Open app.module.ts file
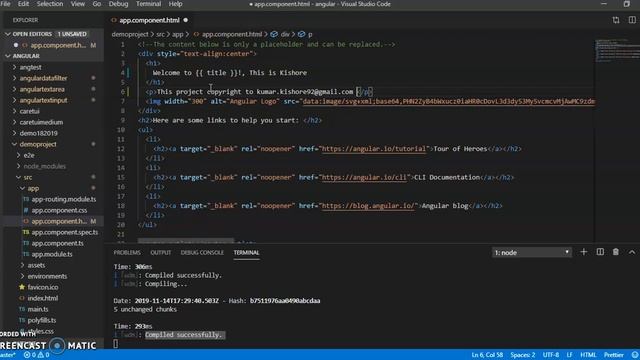640x360 pixels. 52,254
